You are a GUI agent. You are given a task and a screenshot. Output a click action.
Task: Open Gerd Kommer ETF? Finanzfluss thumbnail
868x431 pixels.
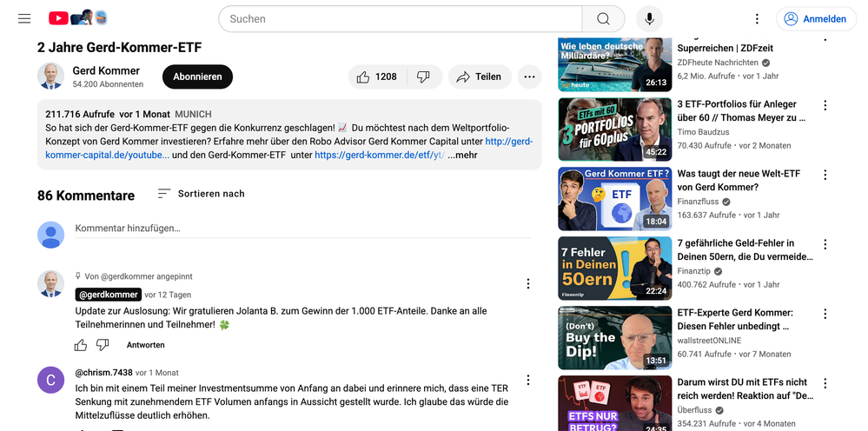pyautogui.click(x=615, y=199)
